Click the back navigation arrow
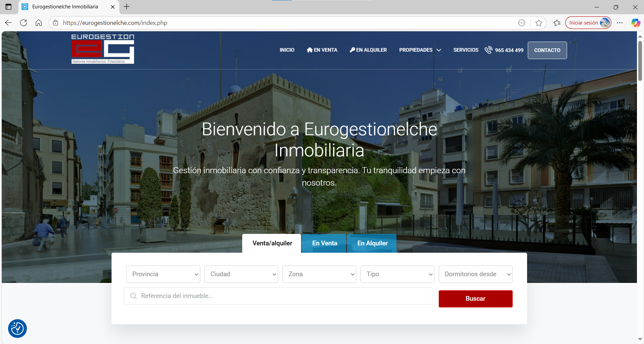Screen dimensions: 644x344 pos(8,22)
